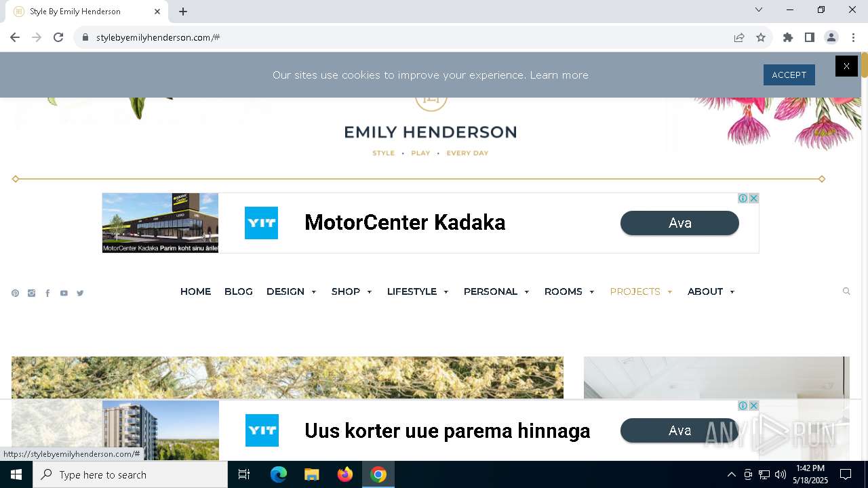Screen dimensions: 868x488
Task: Open the Twitter social icon
Action: point(80,293)
